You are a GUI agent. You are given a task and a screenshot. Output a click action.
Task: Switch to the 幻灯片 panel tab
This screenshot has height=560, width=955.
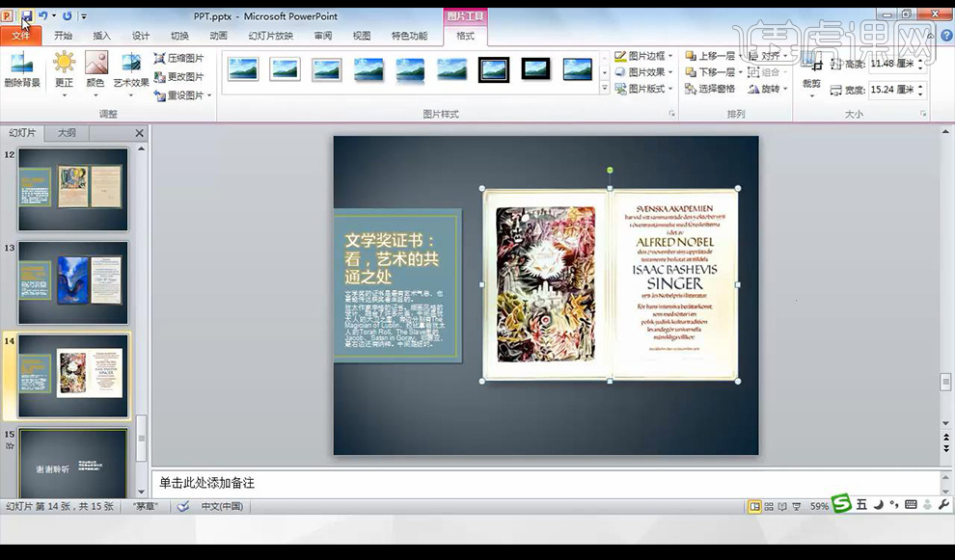click(x=22, y=133)
